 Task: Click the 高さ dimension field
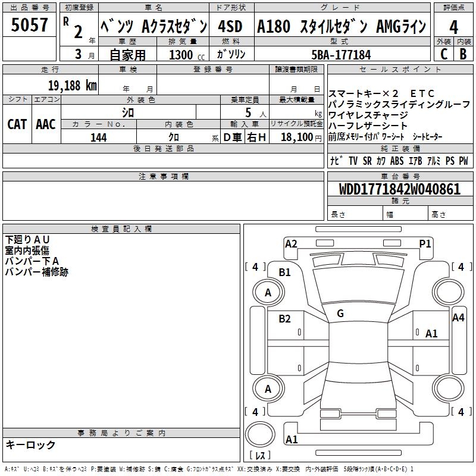coord(450,214)
